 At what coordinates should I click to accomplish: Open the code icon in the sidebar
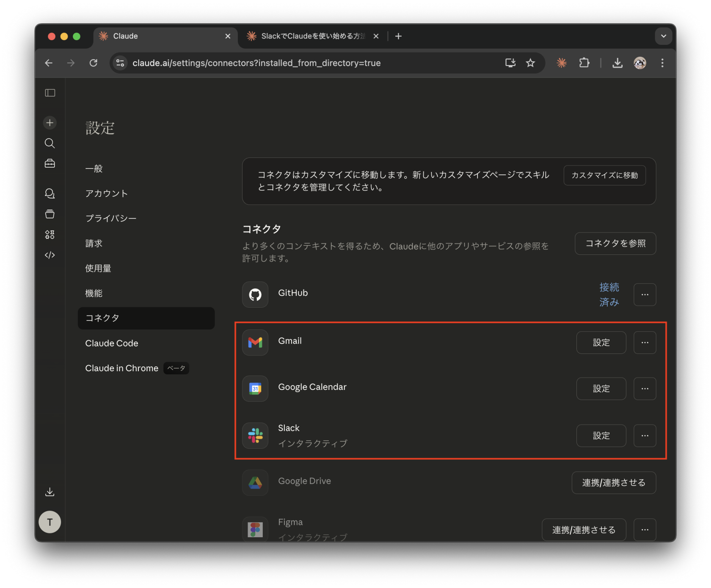click(50, 255)
